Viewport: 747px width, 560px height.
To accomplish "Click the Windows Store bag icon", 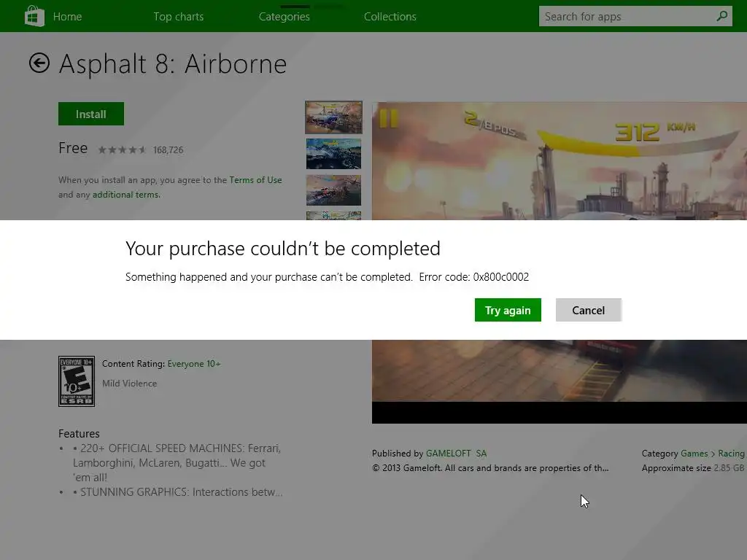I will 34,16.
